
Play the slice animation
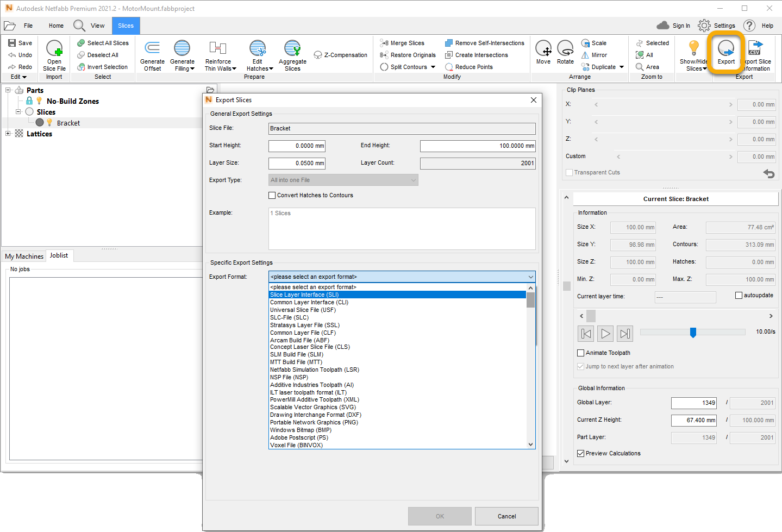(605, 334)
